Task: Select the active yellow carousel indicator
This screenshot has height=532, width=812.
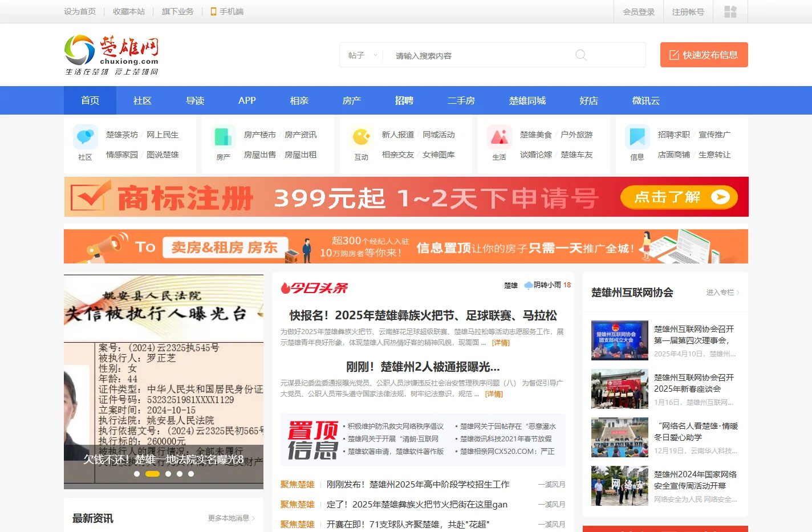Action: [152, 474]
